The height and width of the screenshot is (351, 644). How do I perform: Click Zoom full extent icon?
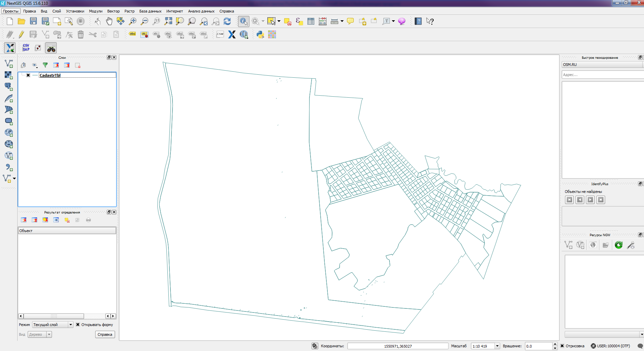point(168,21)
